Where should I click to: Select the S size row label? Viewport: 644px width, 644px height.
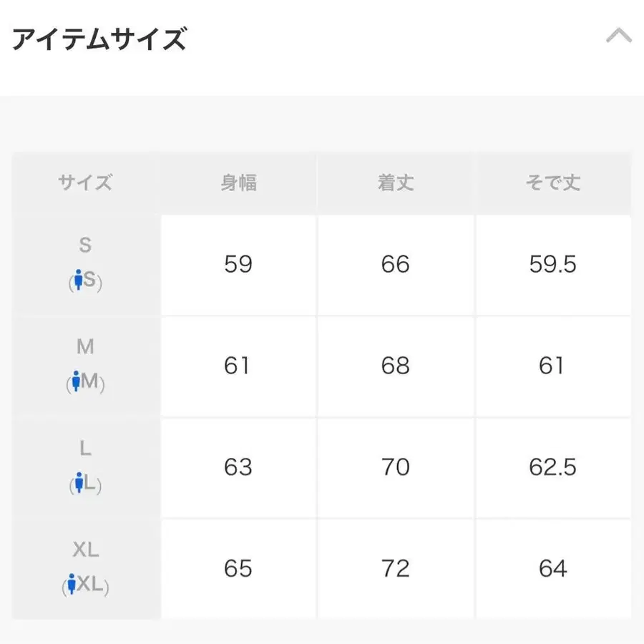(x=85, y=245)
